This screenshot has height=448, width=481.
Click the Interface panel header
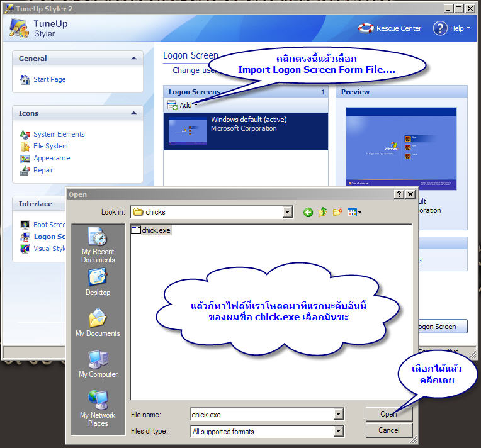(x=39, y=204)
